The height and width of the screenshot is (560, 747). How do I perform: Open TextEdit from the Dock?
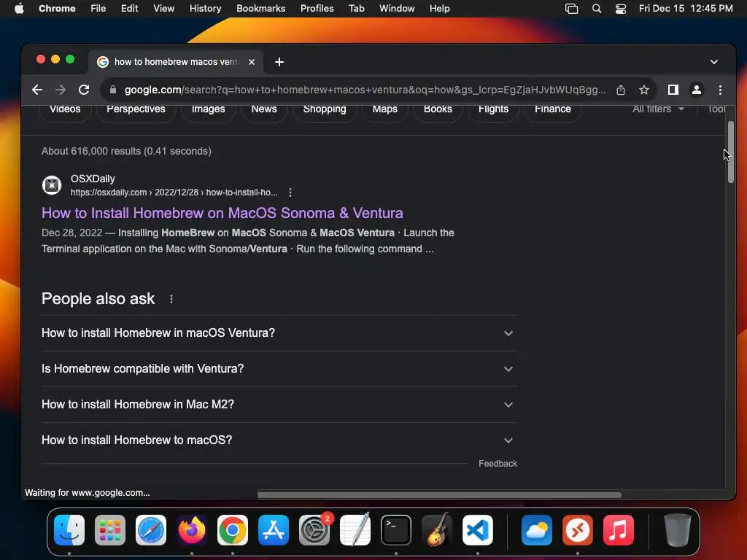355,530
